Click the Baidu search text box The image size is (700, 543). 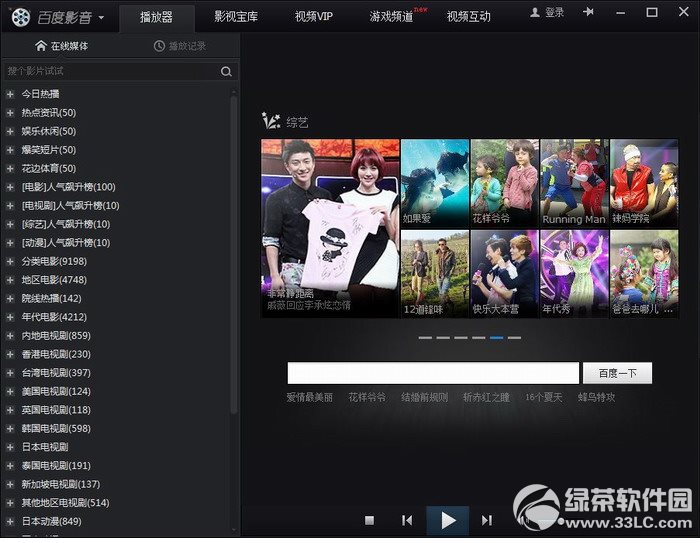[433, 373]
